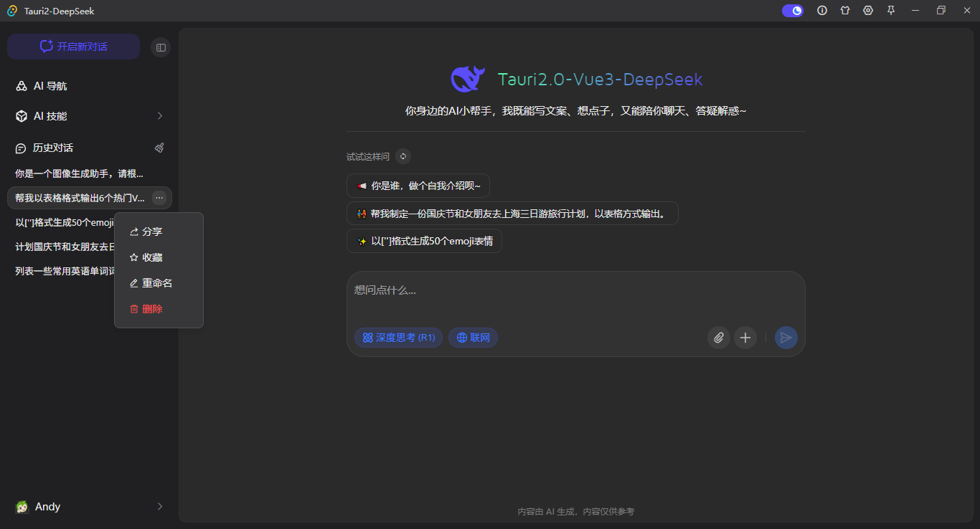The width and height of the screenshot is (980, 529).
Task: Click the 开启新对话 button
Action: coord(73,47)
